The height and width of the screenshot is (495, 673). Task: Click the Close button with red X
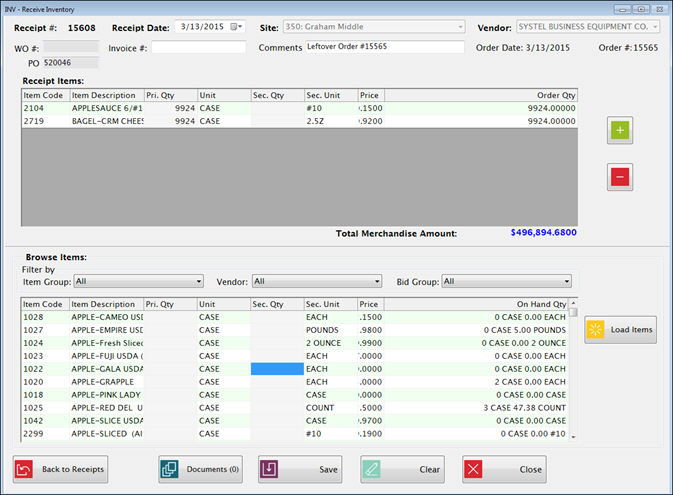coord(504,468)
